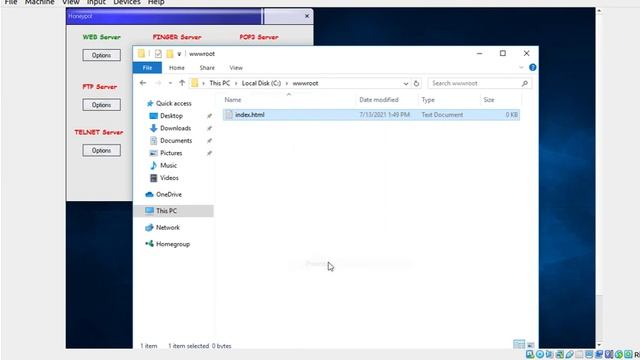Switch to details view using the status bar icon
640x360 pixels.
[519, 344]
